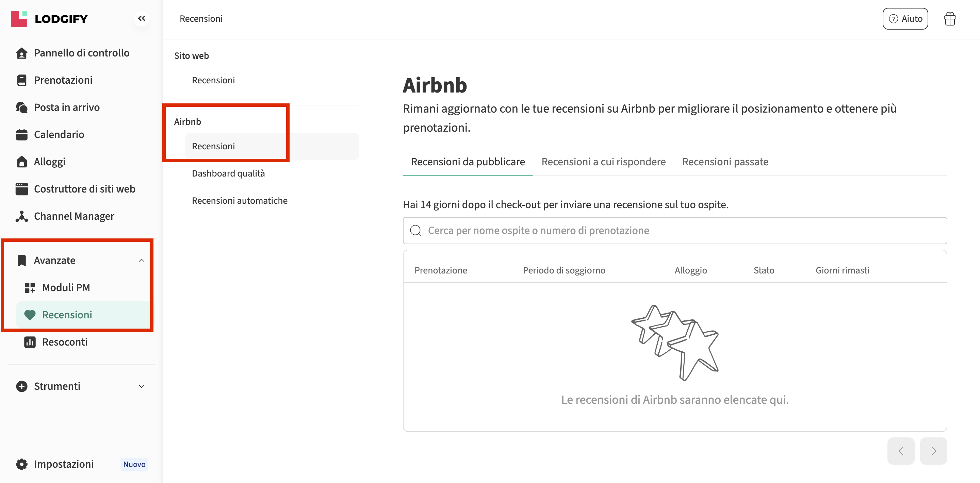Collapse the sidebar with double-chevron icon
Viewport: 980px width, 483px height.
tap(142, 19)
